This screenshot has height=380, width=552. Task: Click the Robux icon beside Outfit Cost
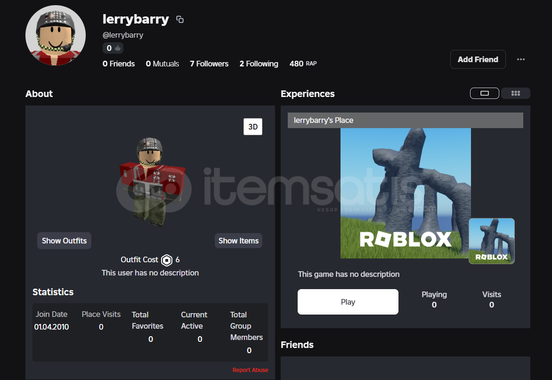click(167, 260)
